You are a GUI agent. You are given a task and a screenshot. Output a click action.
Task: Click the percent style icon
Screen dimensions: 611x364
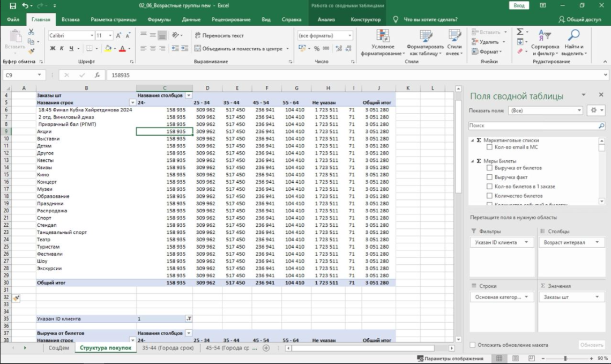coord(317,49)
